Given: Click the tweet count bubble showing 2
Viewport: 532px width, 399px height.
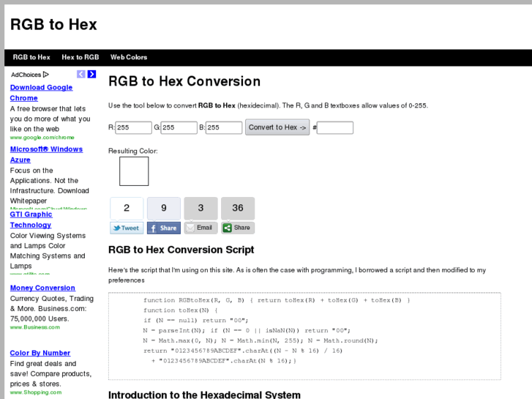Looking at the screenshot, I should tap(127, 208).
